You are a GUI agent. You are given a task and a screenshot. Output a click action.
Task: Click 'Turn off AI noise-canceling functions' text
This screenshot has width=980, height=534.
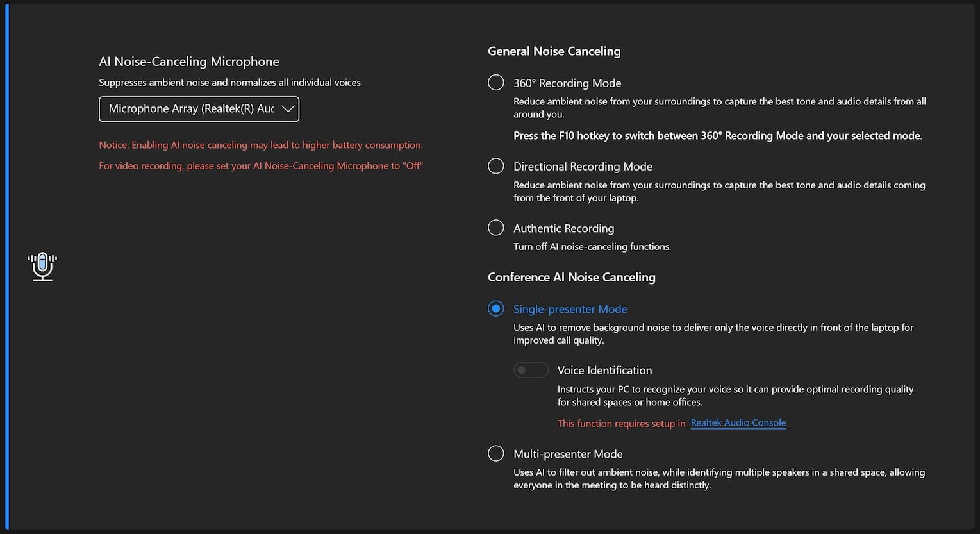(592, 247)
